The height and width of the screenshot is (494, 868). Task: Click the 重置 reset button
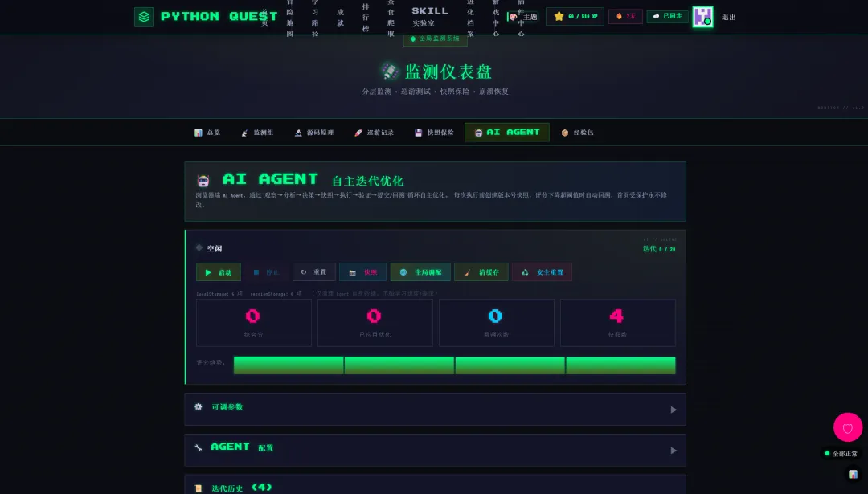point(314,272)
